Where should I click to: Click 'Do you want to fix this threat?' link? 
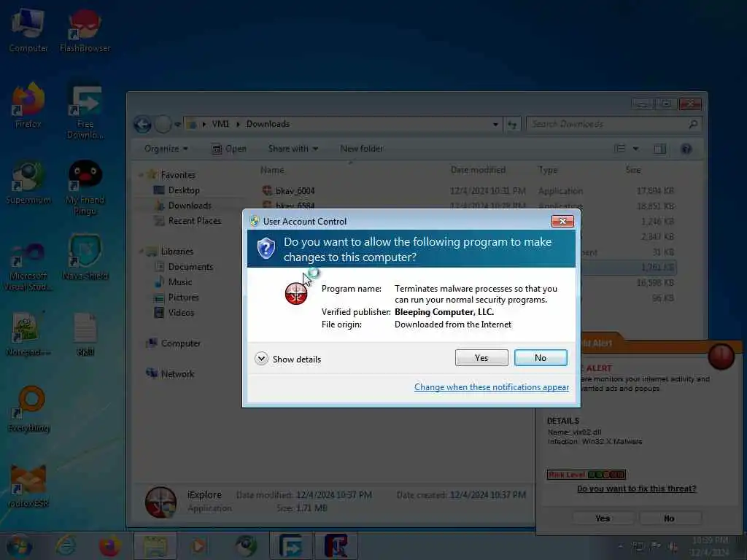pos(636,489)
